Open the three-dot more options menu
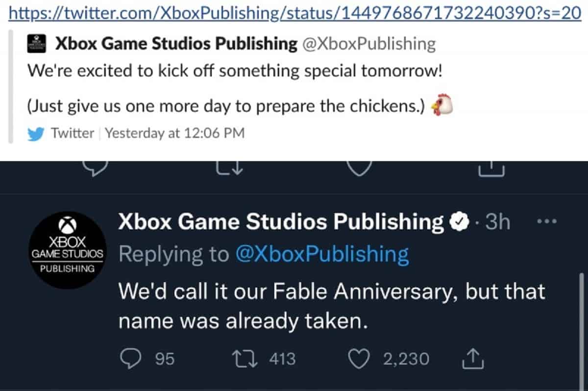 point(546,221)
